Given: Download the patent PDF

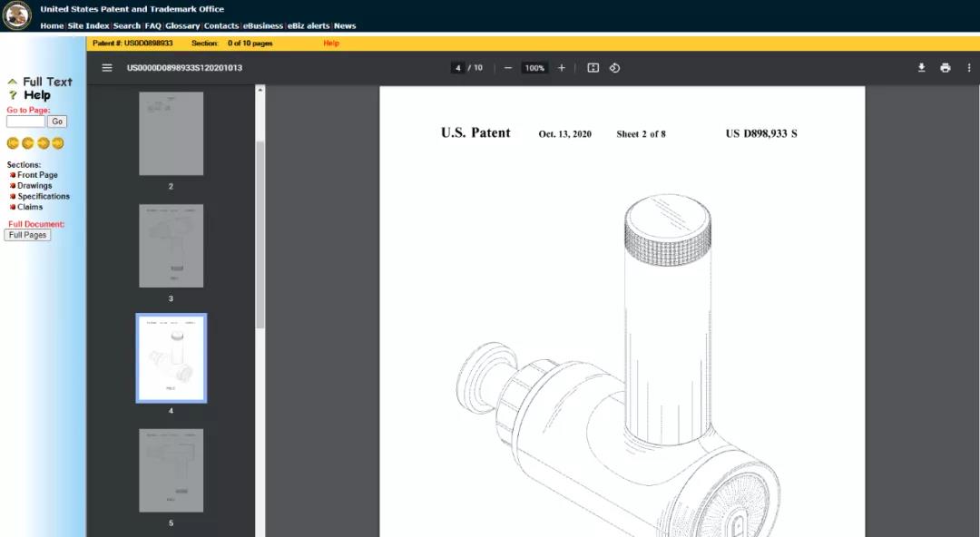Looking at the screenshot, I should point(921,67).
